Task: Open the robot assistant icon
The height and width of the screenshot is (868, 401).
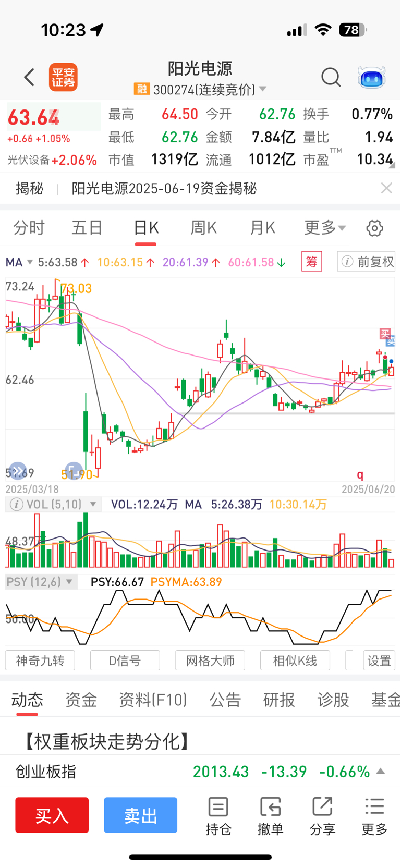Action: [x=371, y=77]
